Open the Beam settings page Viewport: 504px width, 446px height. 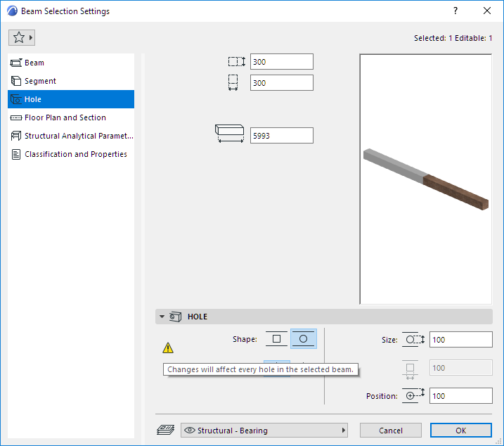[x=71, y=63]
